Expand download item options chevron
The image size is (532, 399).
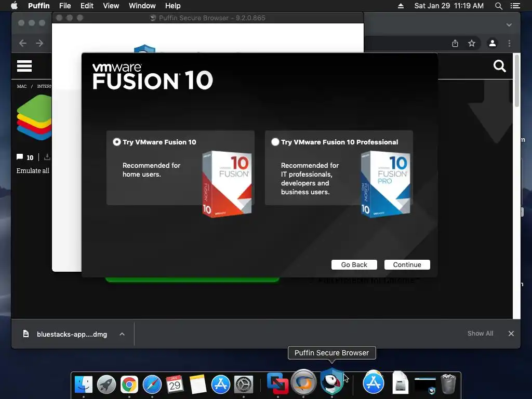(x=122, y=334)
